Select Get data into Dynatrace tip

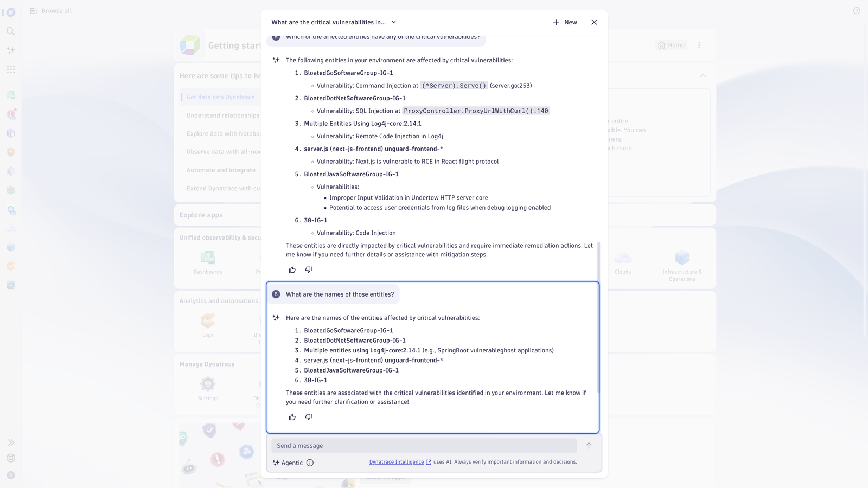[x=220, y=97]
